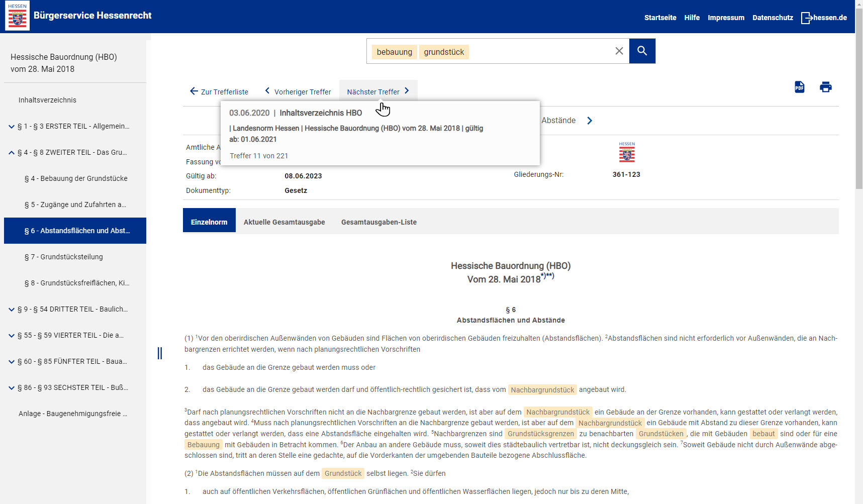
Task: Click the next-section chevron beside Abstände
Action: click(x=590, y=121)
